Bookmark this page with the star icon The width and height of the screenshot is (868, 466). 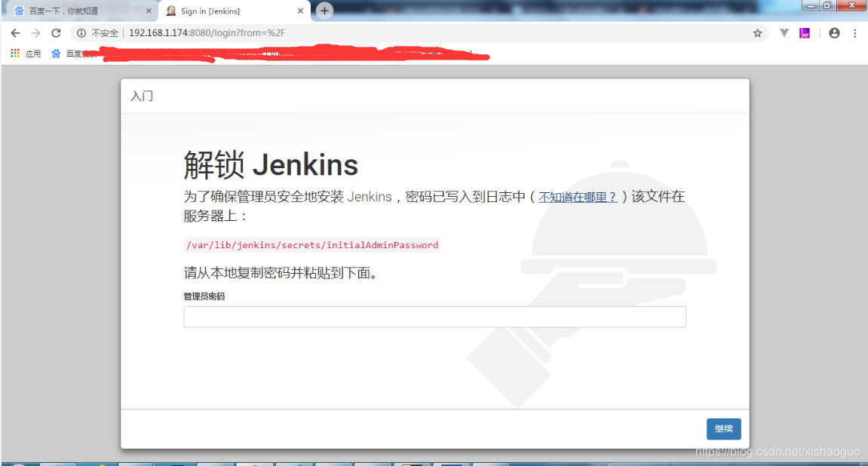pyautogui.click(x=757, y=33)
